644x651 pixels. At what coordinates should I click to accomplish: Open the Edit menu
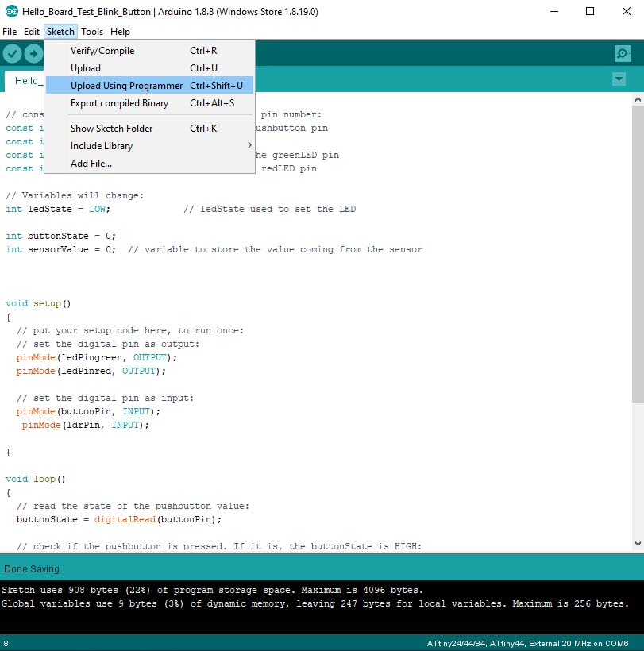coord(32,32)
